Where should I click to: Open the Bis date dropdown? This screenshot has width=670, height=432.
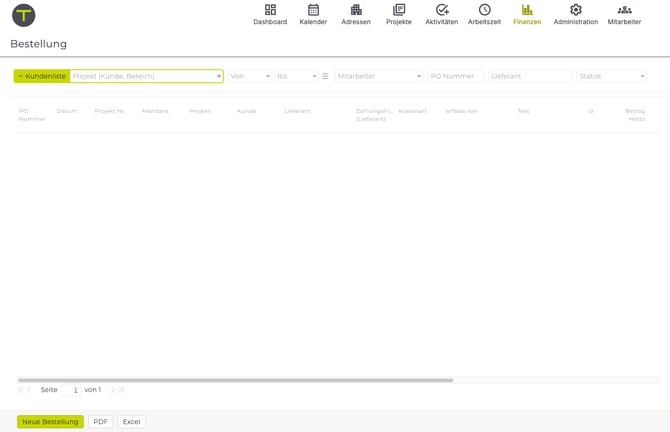[x=296, y=76]
